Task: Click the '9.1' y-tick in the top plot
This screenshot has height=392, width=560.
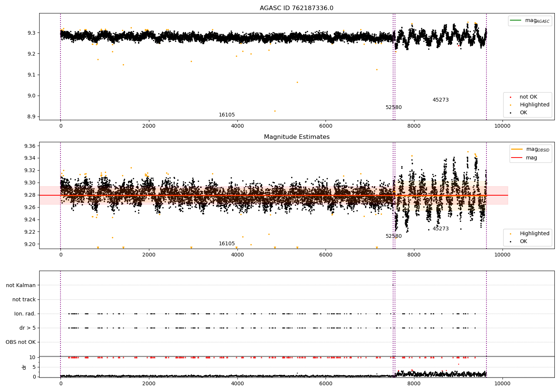Action: [31, 75]
